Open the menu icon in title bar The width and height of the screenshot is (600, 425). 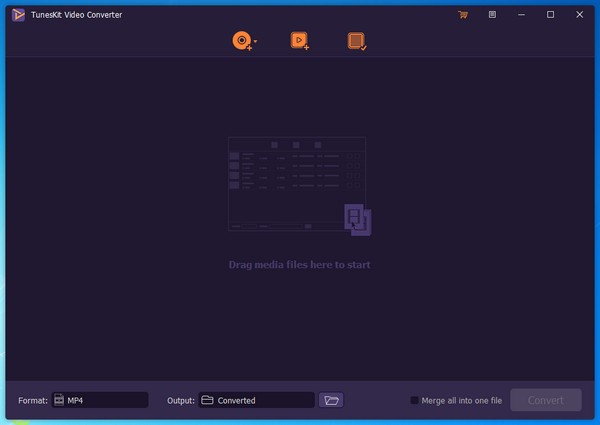(x=492, y=15)
